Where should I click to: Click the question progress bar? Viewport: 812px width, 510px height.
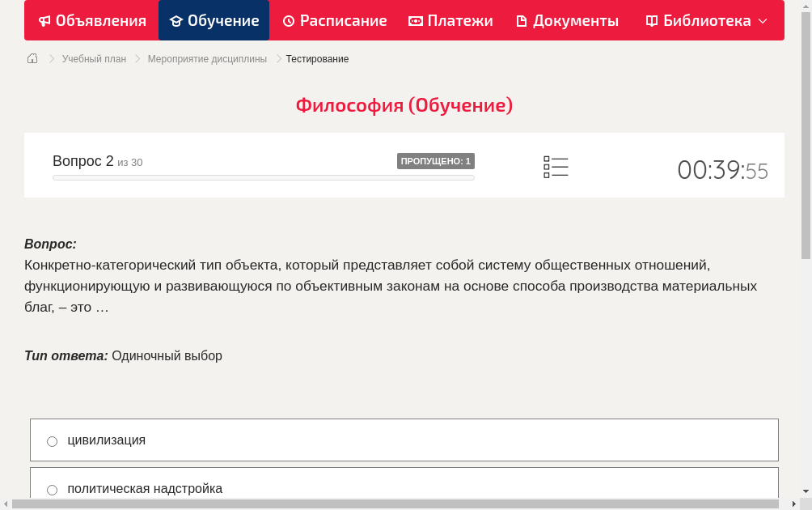pyautogui.click(x=263, y=177)
